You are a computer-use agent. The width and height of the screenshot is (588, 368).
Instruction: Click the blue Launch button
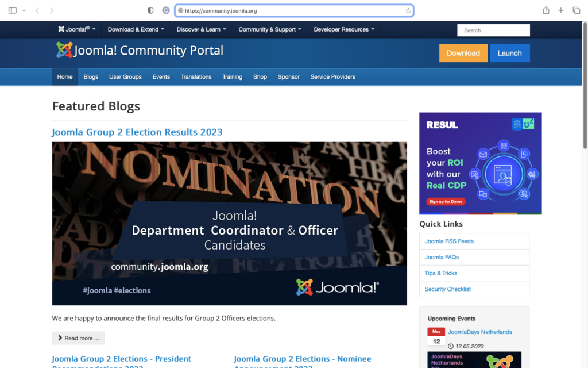(509, 53)
